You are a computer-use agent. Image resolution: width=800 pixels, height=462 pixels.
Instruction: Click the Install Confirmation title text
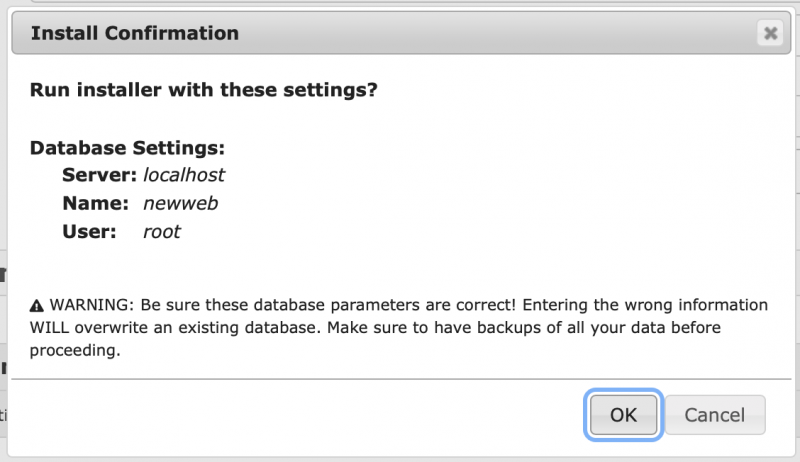(135, 33)
